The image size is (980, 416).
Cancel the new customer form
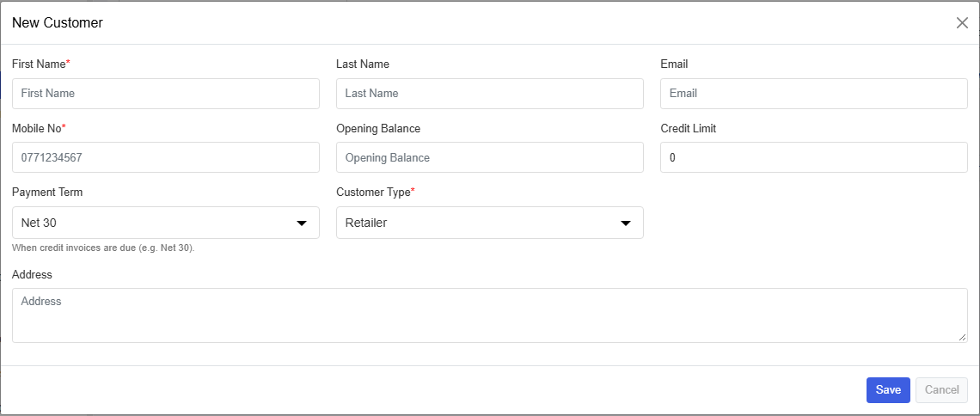(942, 389)
